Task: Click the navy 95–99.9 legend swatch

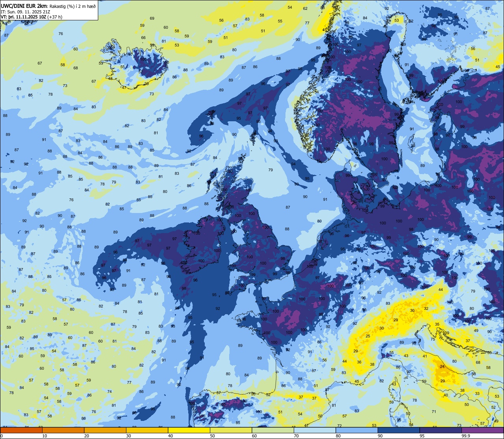Action: click(441, 430)
